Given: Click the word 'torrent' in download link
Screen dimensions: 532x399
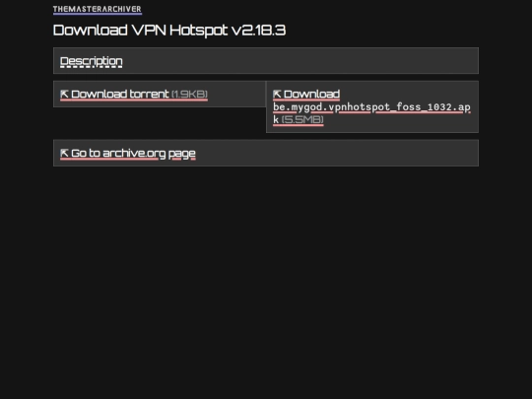Looking at the screenshot, I should [x=150, y=94].
